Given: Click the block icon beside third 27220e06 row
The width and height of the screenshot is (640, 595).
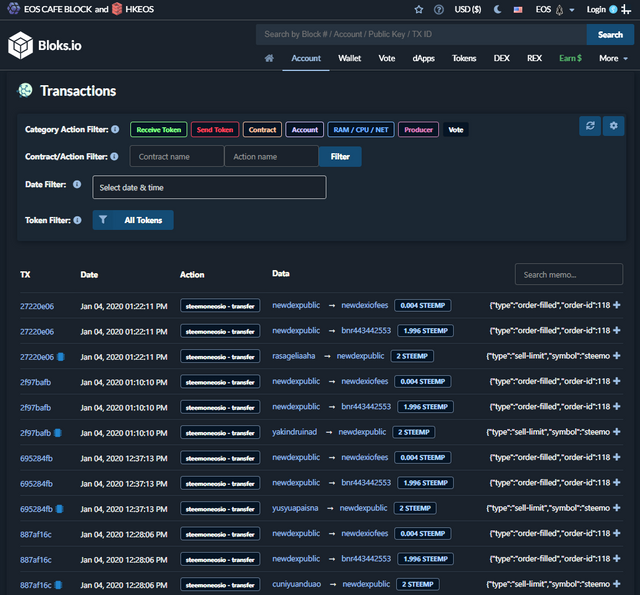Looking at the screenshot, I should coord(61,357).
